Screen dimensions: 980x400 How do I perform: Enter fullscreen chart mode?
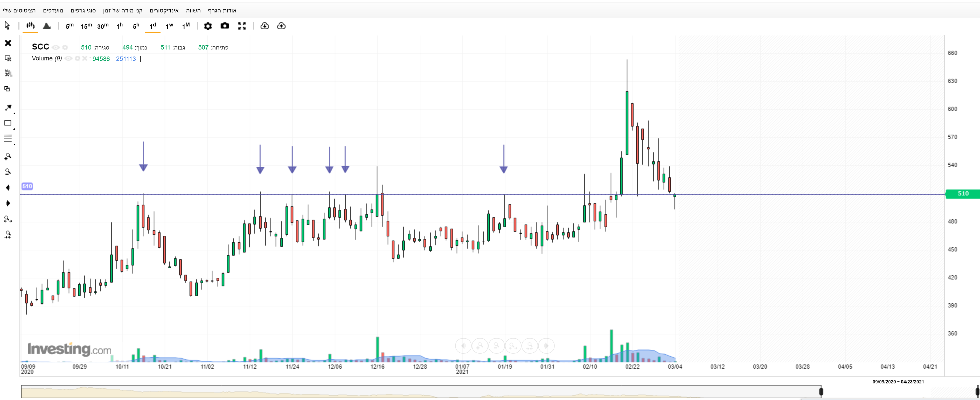click(242, 26)
